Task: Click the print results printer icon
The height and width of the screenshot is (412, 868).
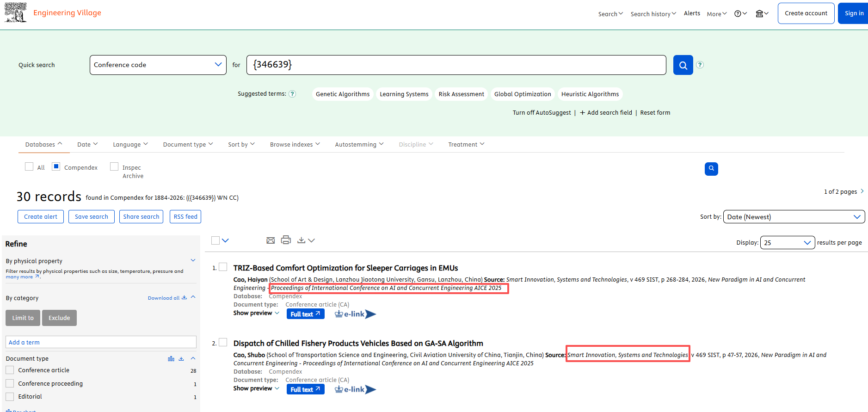Action: pyautogui.click(x=286, y=240)
